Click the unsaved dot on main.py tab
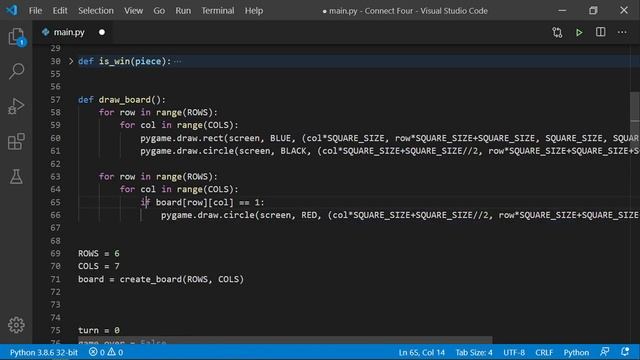This screenshot has height=360, width=640. (x=102, y=32)
